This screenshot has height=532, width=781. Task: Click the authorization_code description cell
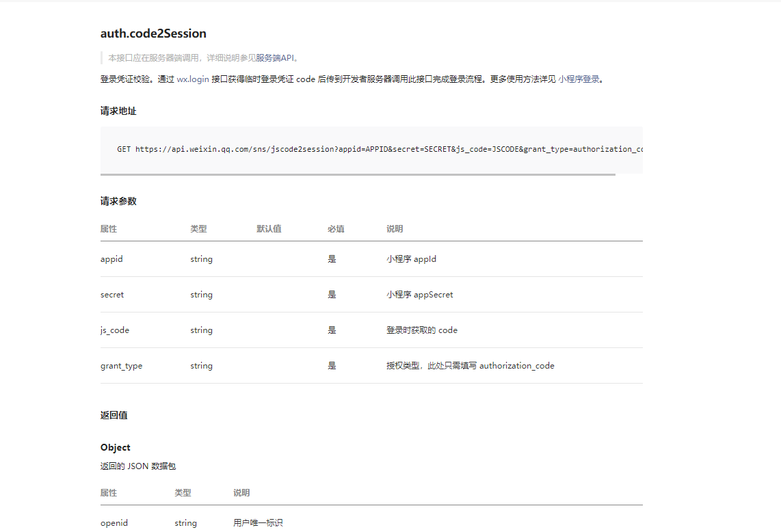tap(471, 366)
